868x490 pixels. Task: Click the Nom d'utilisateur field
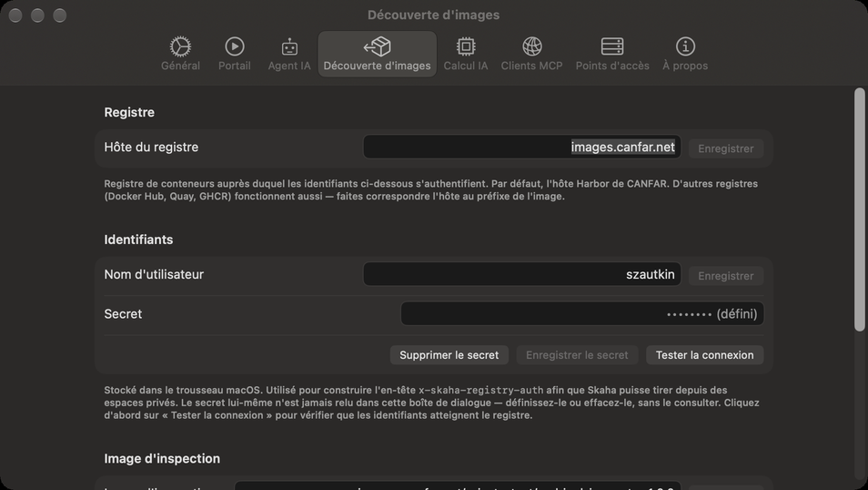point(522,274)
